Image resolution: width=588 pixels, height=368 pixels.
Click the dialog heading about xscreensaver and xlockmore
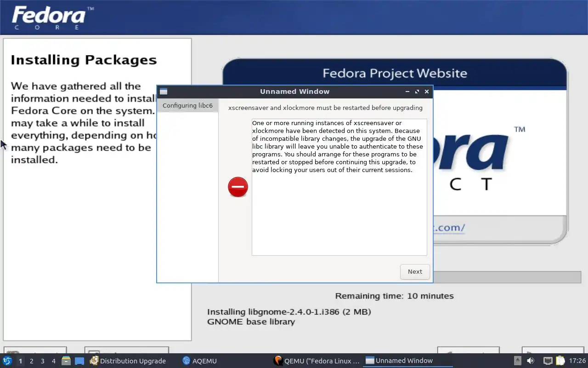pos(325,108)
